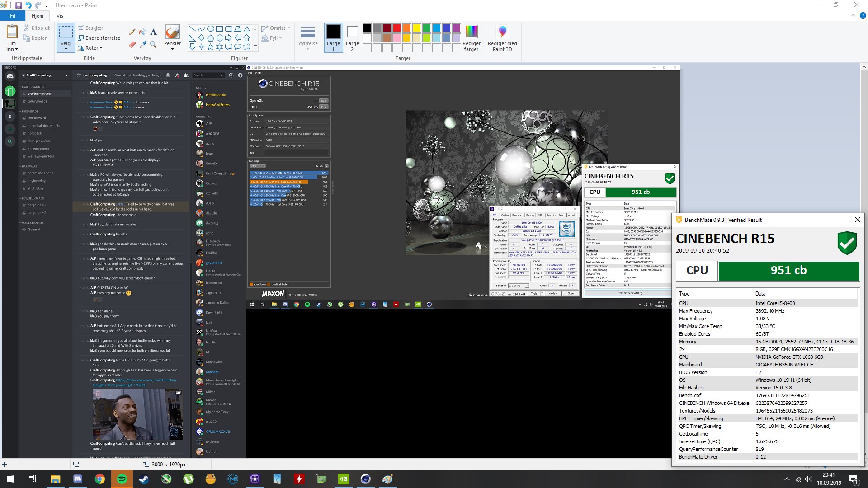Open Steam from the taskbar
The width and height of the screenshot is (868, 488).
pos(144,479)
